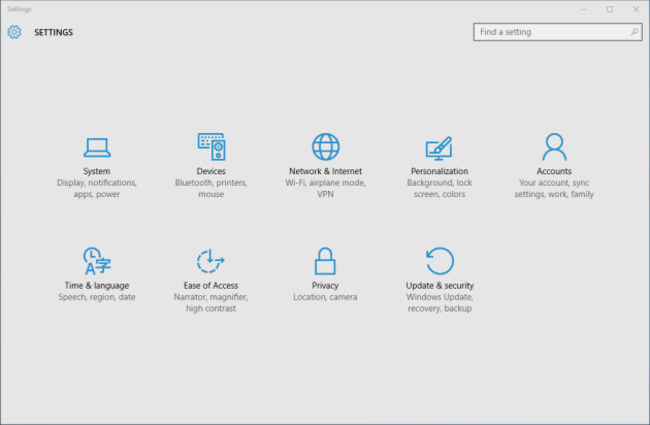
Task: Open the Privacy padlock icon
Action: 325,261
